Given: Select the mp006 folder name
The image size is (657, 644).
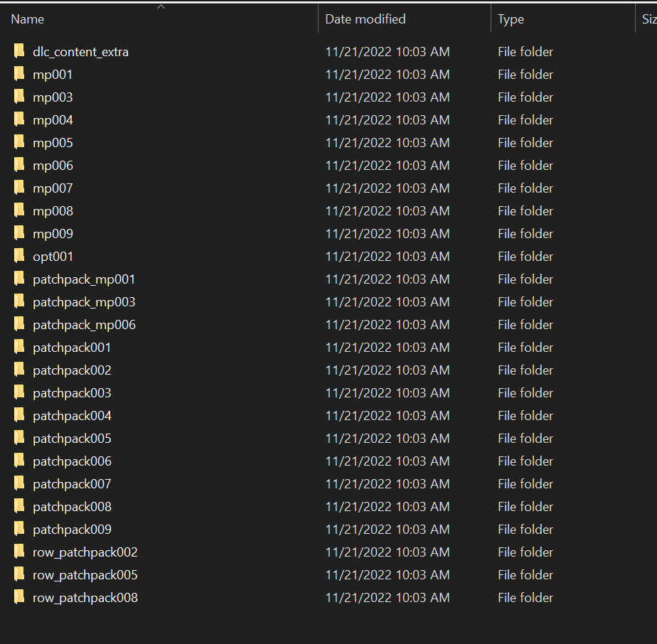Looking at the screenshot, I should 53,166.
